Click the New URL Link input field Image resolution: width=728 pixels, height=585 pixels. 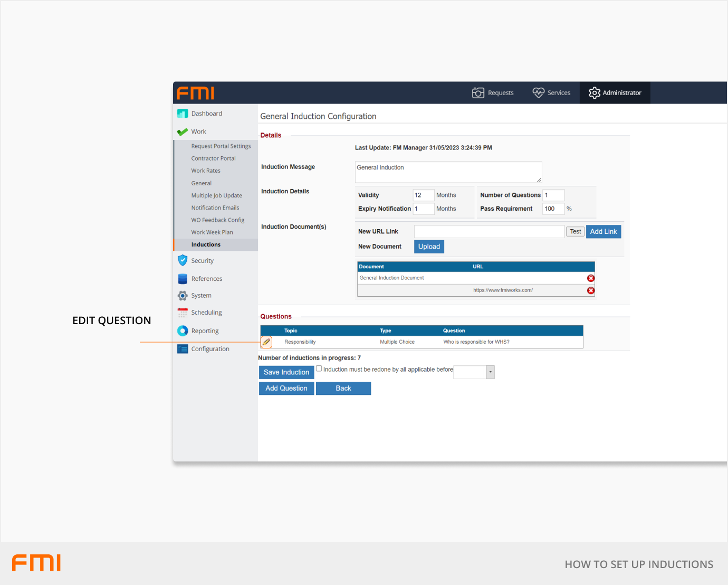point(489,232)
